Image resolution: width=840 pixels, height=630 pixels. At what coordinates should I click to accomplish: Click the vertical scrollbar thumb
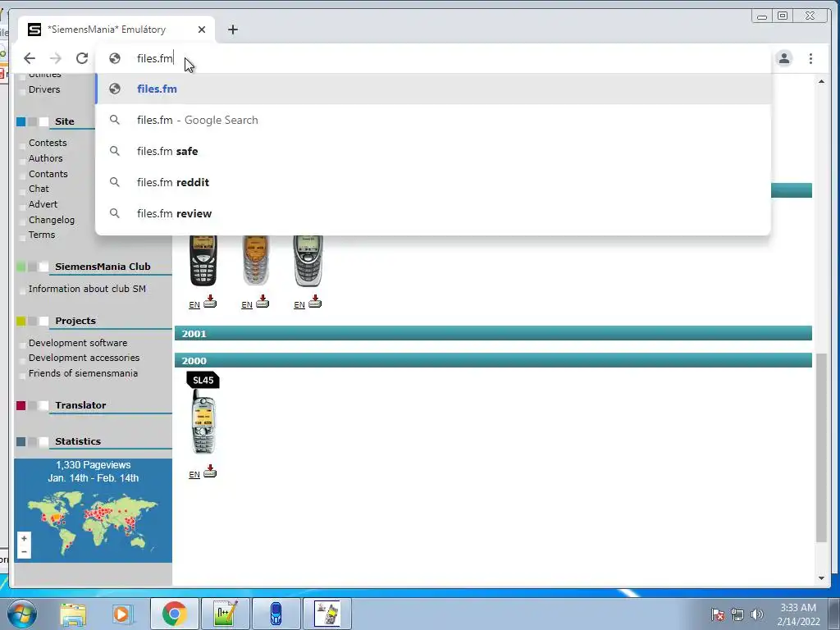tap(821, 448)
